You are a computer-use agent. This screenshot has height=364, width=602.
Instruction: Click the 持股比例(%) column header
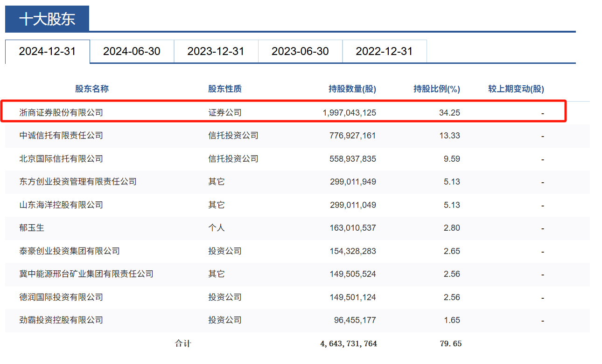pos(436,89)
